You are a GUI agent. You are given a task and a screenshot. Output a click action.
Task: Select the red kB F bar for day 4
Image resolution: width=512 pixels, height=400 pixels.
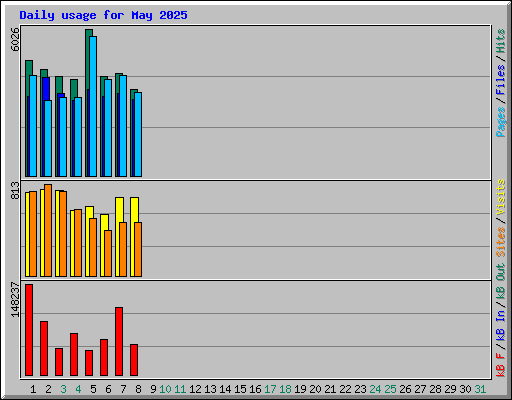tap(74, 355)
